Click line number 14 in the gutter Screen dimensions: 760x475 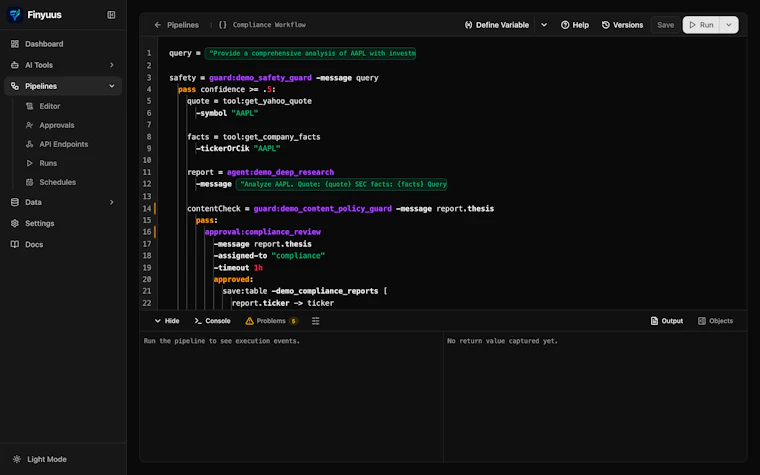coord(147,208)
